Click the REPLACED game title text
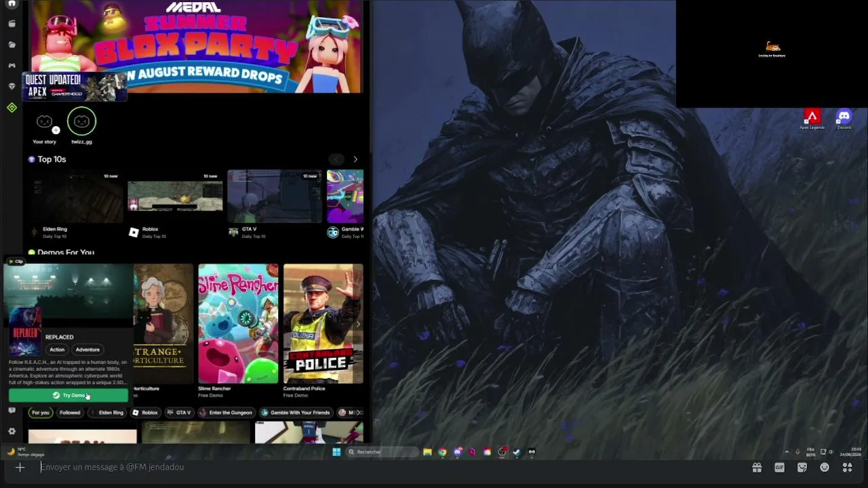The height and width of the screenshot is (488, 868). coord(59,337)
